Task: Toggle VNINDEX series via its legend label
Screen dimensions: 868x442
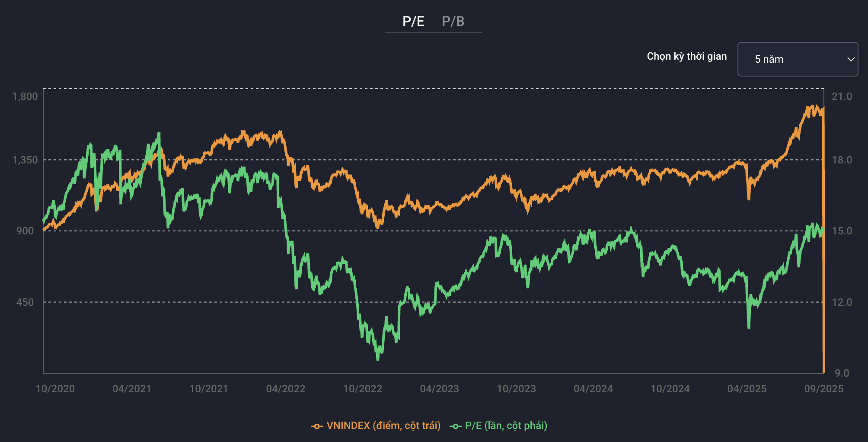Action: point(383,426)
